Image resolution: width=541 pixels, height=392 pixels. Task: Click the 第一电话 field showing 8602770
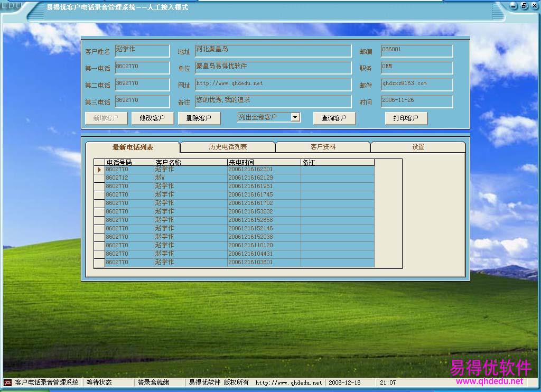tap(142, 68)
